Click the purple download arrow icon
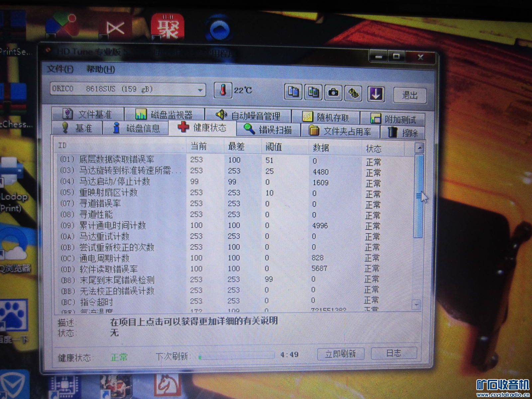Screen dimensions: 532x399 (376, 94)
